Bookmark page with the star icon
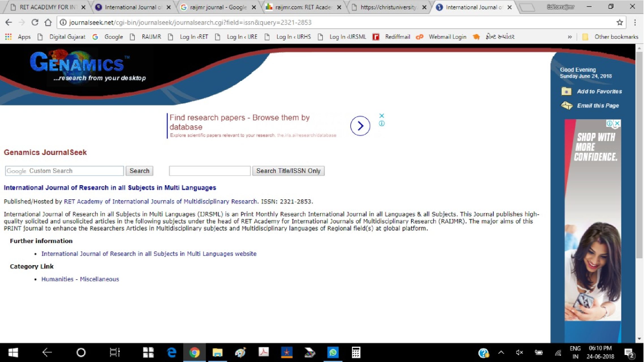The width and height of the screenshot is (644, 362). click(x=620, y=22)
